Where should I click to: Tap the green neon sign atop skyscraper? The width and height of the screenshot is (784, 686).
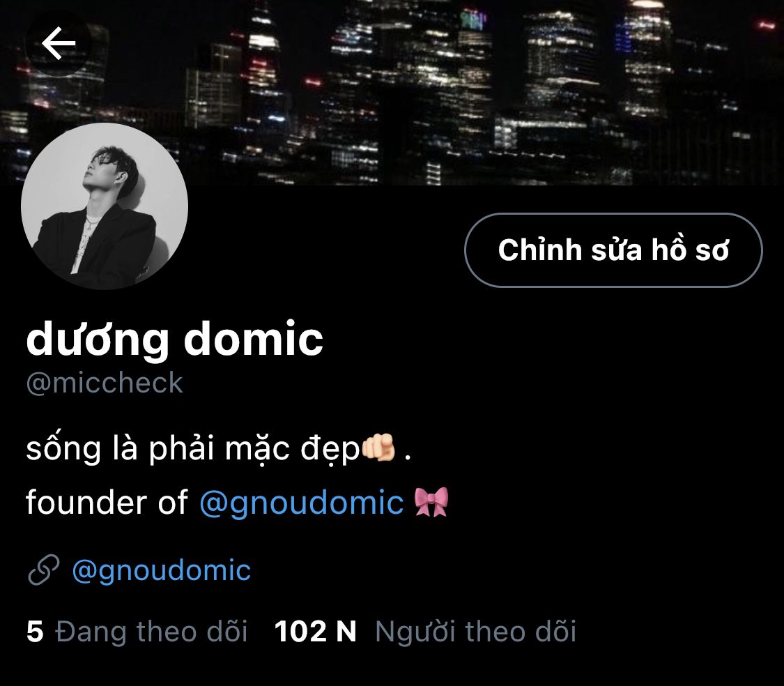pyautogui.click(x=473, y=20)
